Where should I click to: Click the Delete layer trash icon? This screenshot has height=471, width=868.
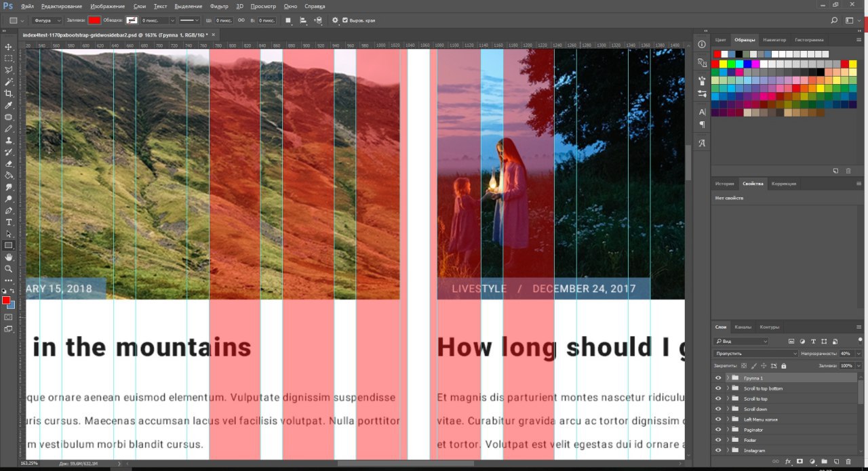tap(848, 462)
